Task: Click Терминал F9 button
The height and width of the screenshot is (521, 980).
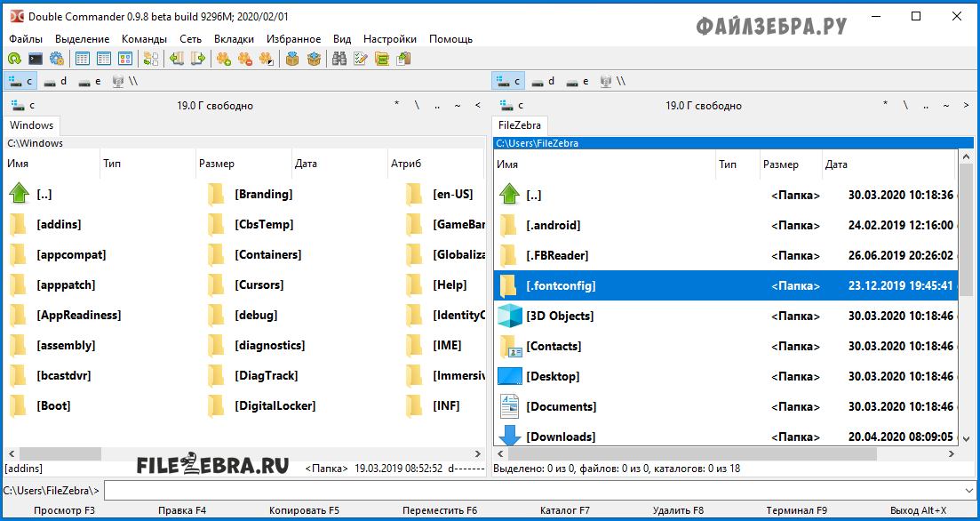Action: (797, 510)
